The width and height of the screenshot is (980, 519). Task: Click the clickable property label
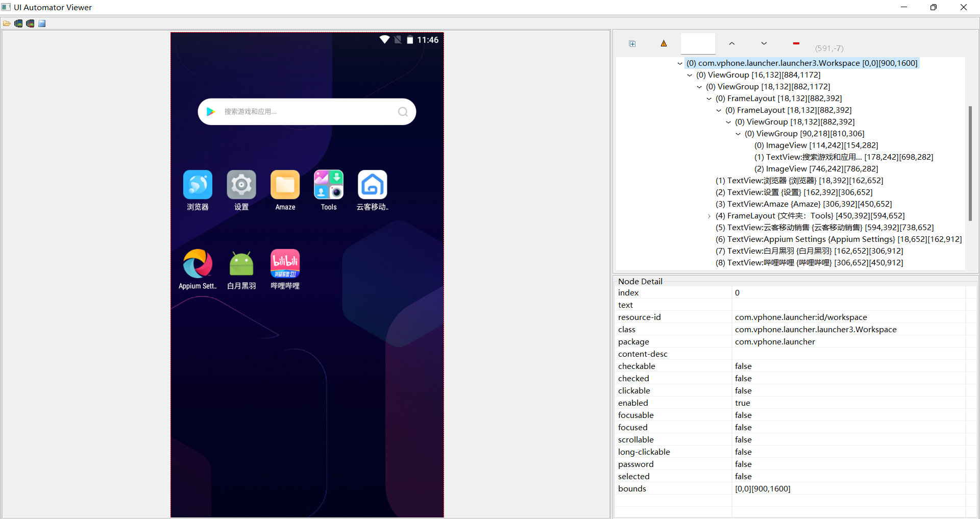(634, 391)
